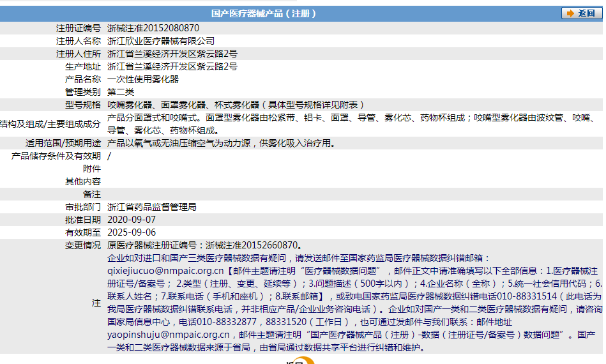Click the 生产地址 label
606x364 pixels.
83,66
